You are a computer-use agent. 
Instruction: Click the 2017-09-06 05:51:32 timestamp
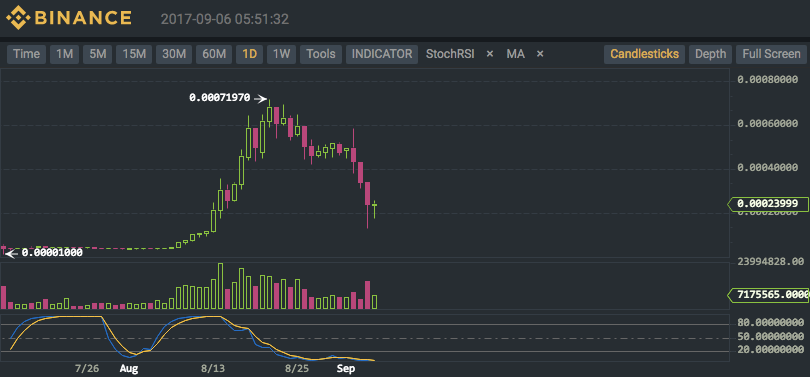pyautogui.click(x=225, y=20)
